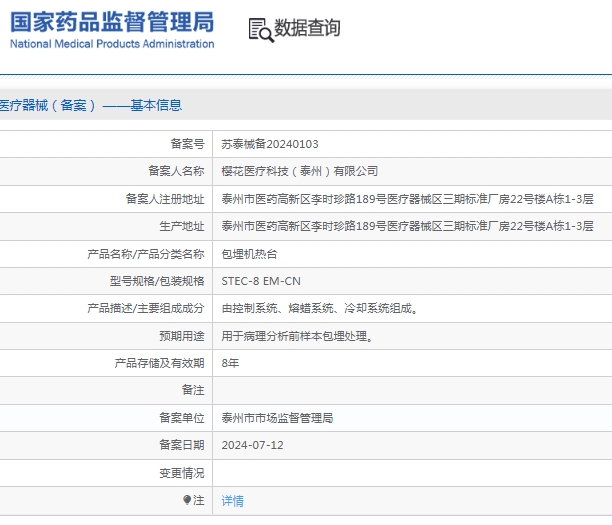The image size is (612, 525).
Task: Click the 备注 label
Action: pyautogui.click(x=193, y=390)
